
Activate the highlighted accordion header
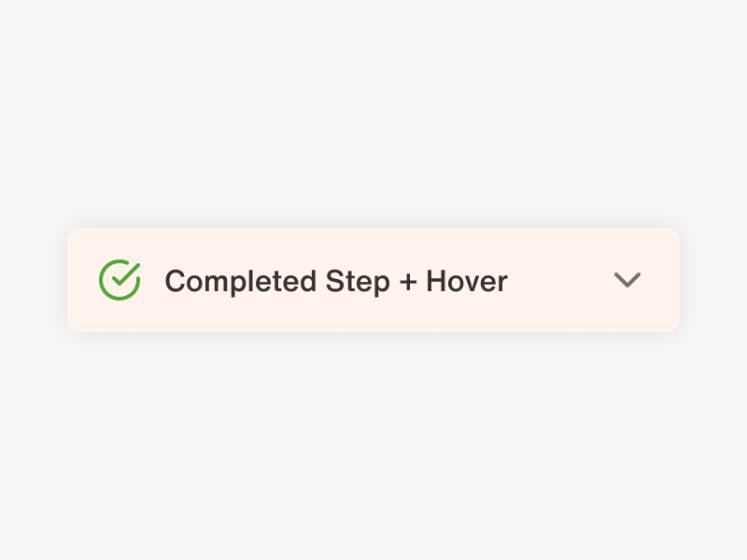[373, 279]
